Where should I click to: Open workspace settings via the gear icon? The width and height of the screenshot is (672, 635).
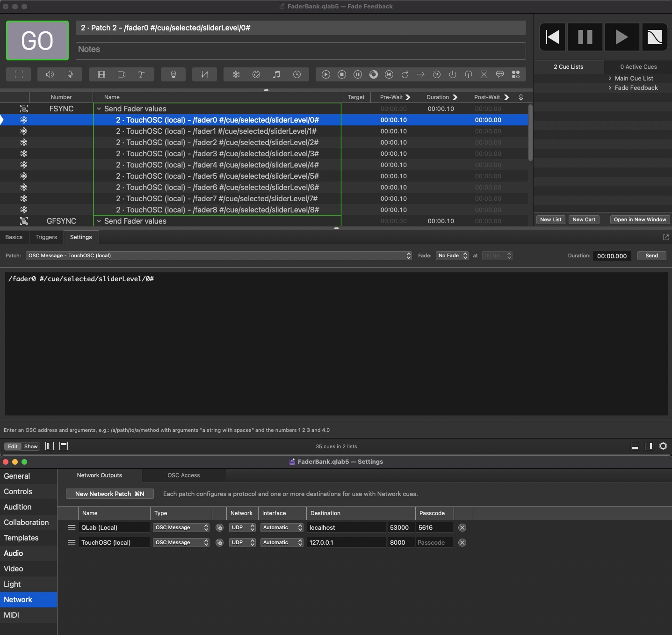[663, 446]
